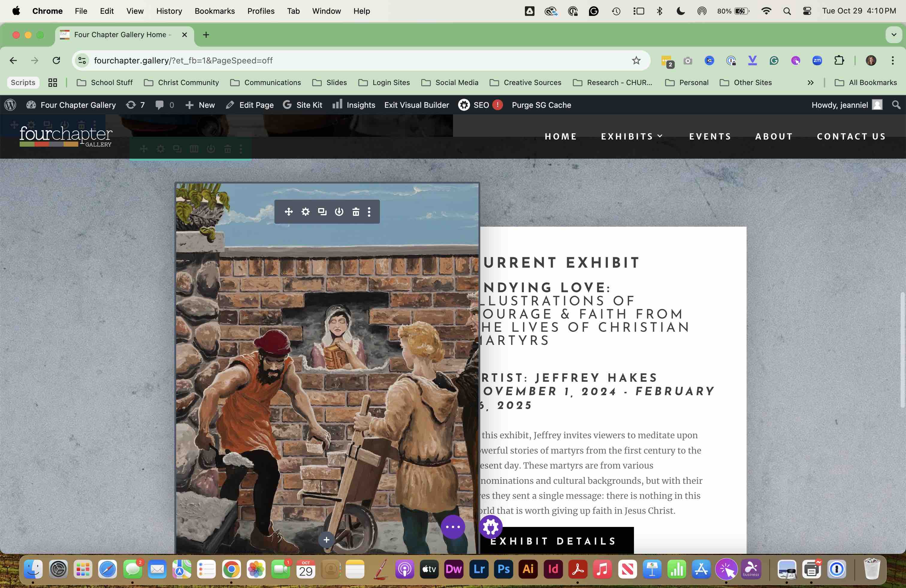906x588 pixels.
Task: Go to HOME in site navigation
Action: (561, 136)
